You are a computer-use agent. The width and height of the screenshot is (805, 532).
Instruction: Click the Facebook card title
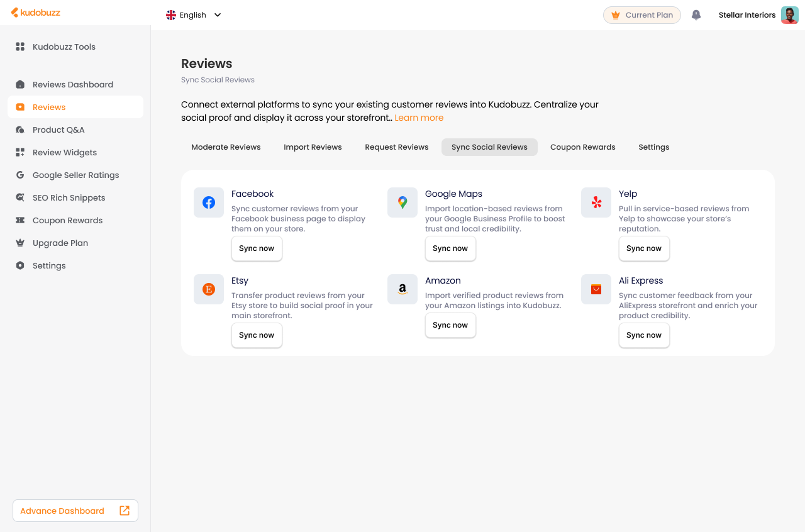252,194
